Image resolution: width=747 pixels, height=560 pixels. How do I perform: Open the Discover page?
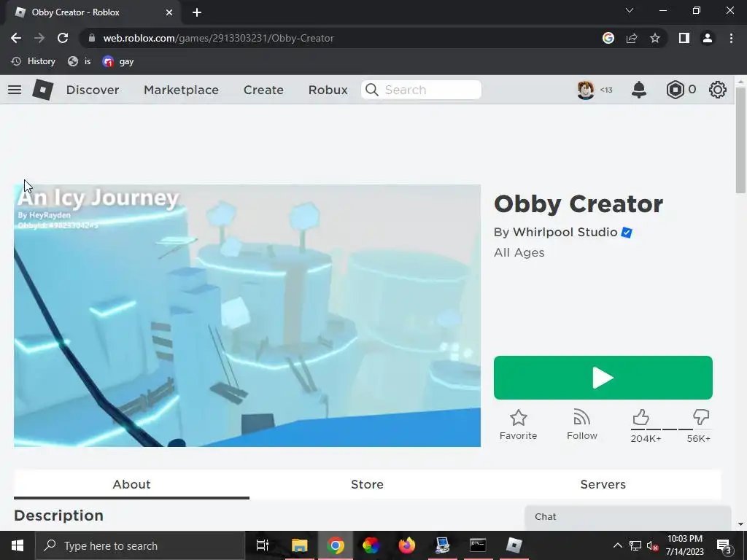93,90
